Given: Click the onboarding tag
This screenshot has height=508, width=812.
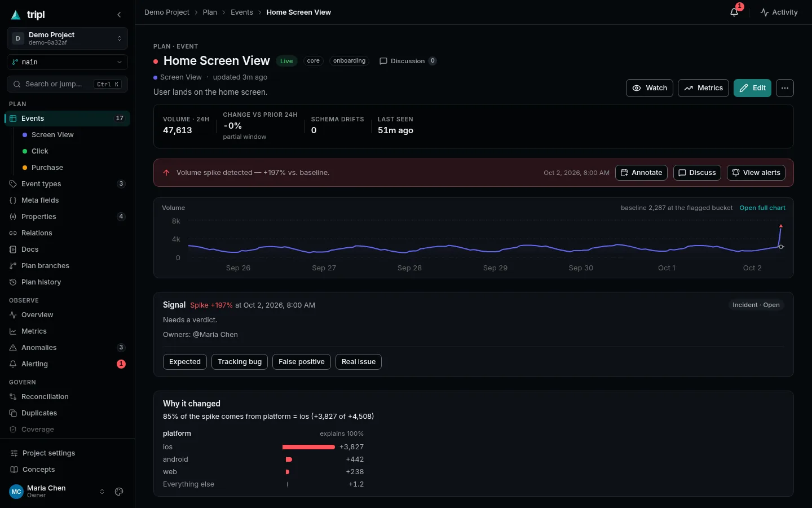Looking at the screenshot, I should (x=349, y=61).
